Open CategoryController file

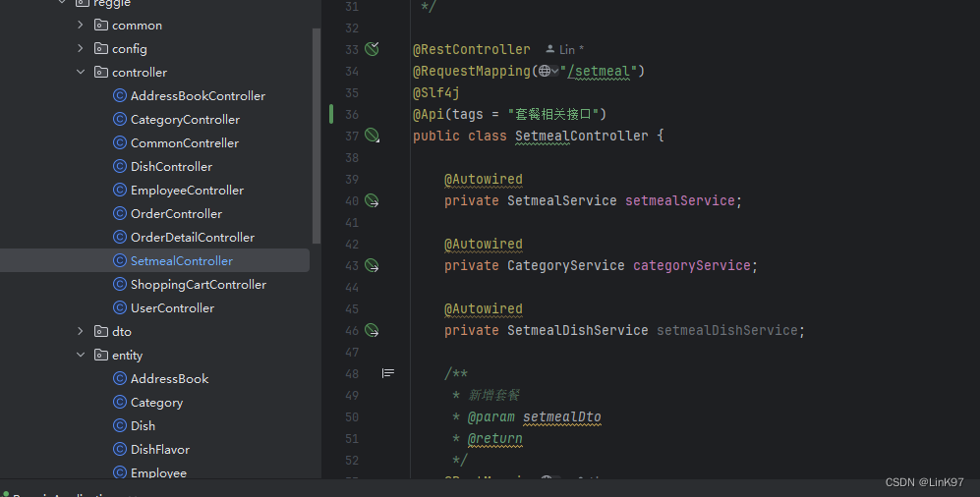(185, 119)
